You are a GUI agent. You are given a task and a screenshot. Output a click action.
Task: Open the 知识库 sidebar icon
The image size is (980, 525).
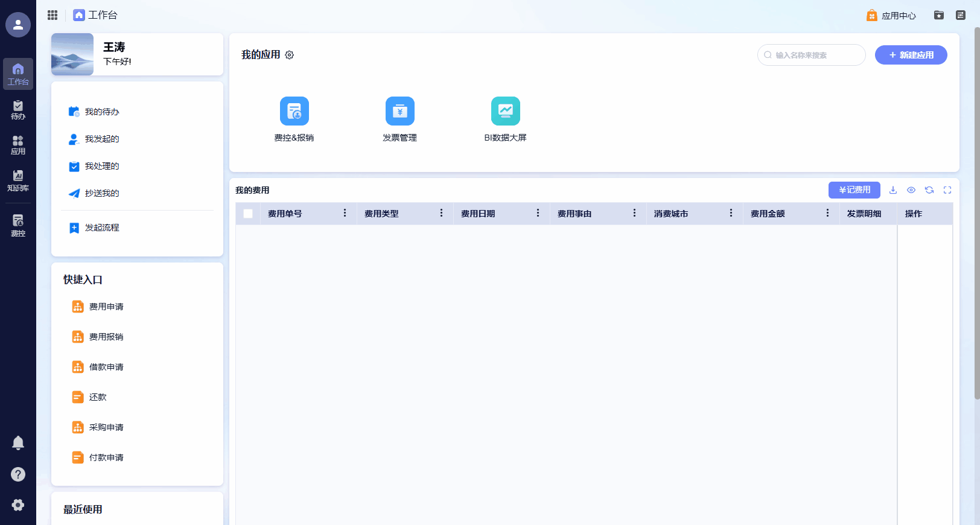18,180
